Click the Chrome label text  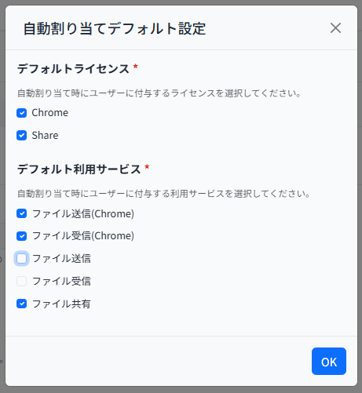click(50, 113)
